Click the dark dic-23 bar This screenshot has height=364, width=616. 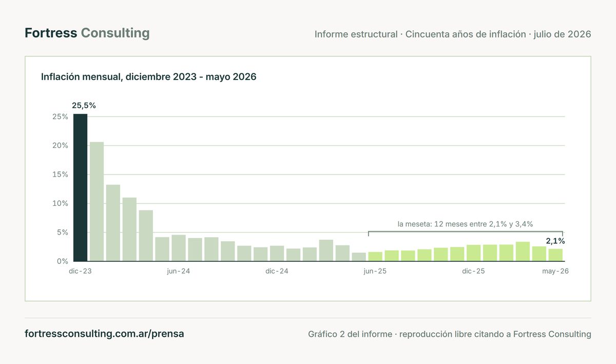pyautogui.click(x=80, y=187)
